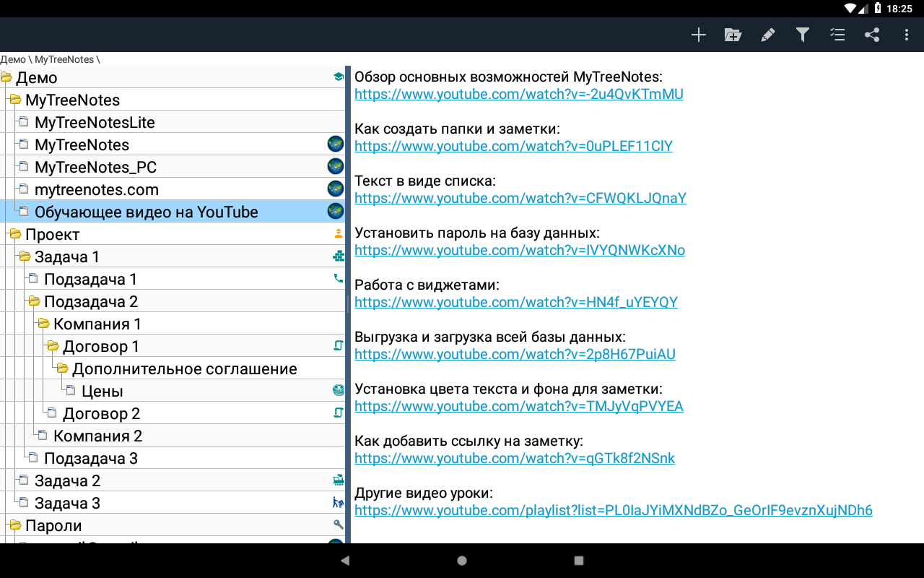Open the filter icon in the toolbar
924x578 pixels.
pos(802,34)
